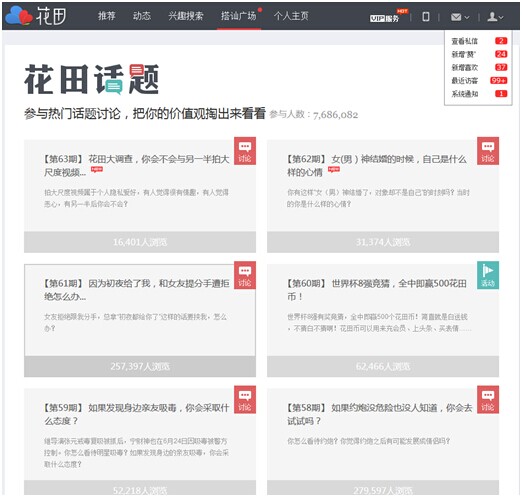Click the red badge showing 37

click(x=501, y=67)
